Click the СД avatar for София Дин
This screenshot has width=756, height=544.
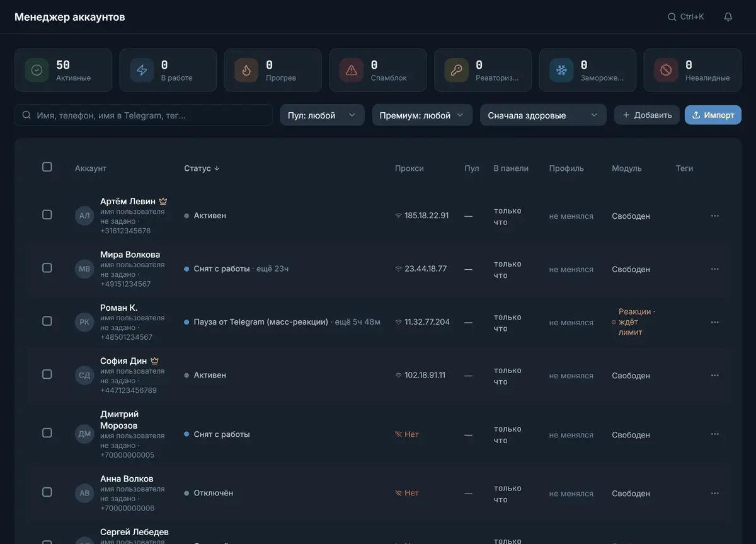point(84,376)
